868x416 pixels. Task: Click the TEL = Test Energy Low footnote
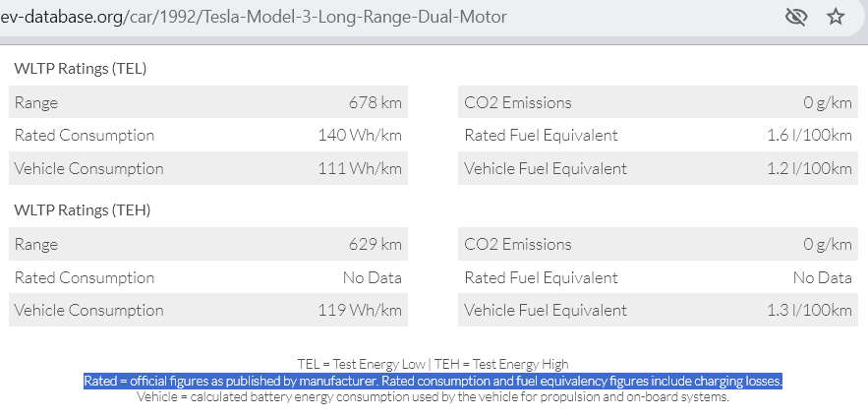361,364
